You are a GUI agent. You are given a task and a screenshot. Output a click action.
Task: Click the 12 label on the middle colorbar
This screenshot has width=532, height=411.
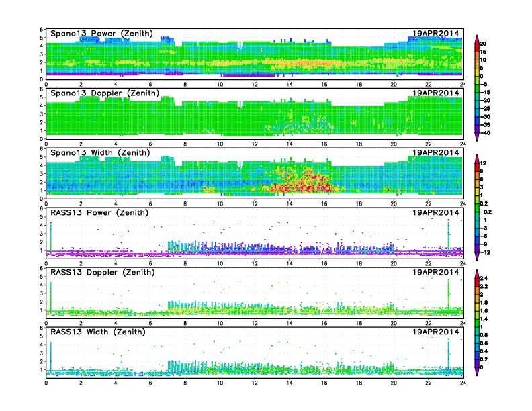[483, 163]
